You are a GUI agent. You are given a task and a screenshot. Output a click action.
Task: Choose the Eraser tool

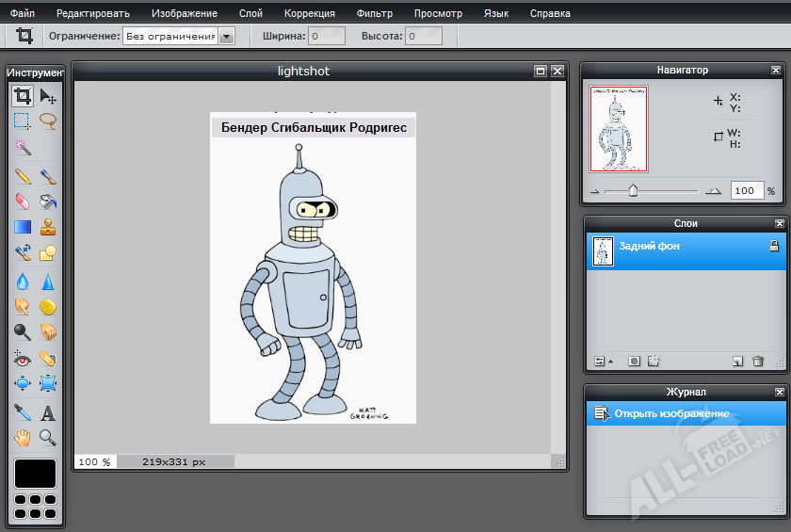point(23,201)
